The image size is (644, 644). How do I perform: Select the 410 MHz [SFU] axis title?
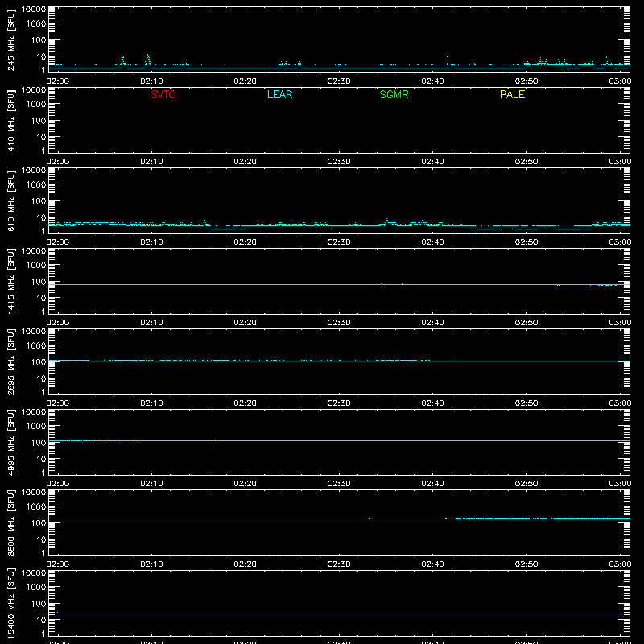point(10,120)
